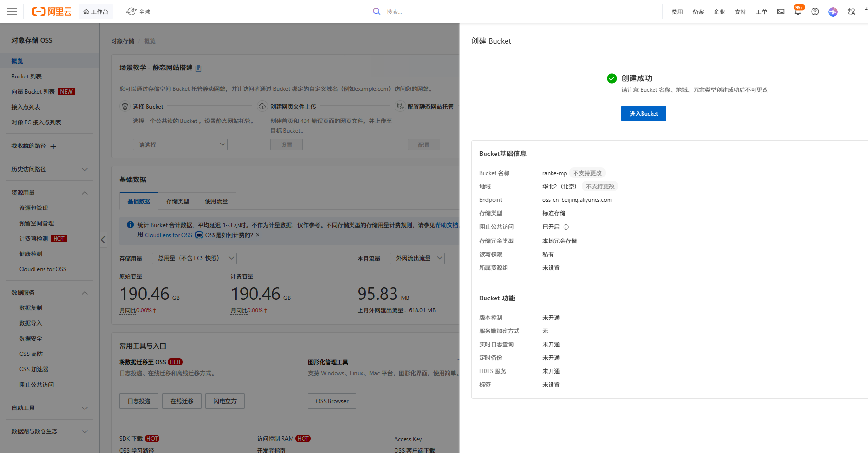Open the 工单 top menu
Screen dimensions: 868x453
point(761,12)
